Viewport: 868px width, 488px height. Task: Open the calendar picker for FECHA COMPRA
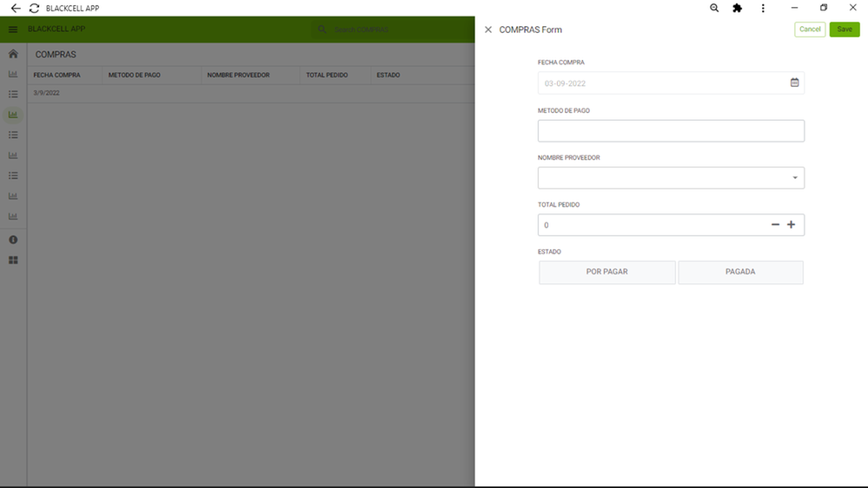coord(794,82)
